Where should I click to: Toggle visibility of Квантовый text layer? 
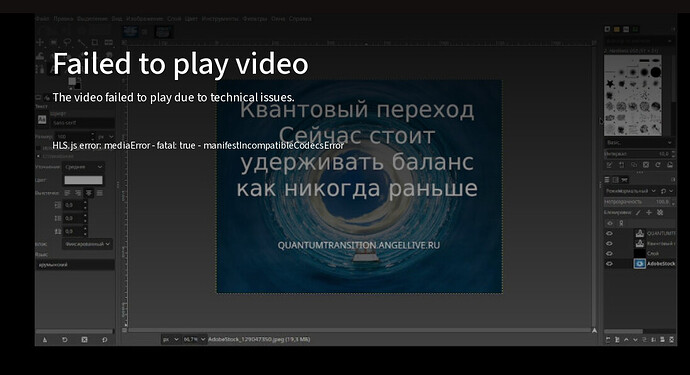(609, 243)
